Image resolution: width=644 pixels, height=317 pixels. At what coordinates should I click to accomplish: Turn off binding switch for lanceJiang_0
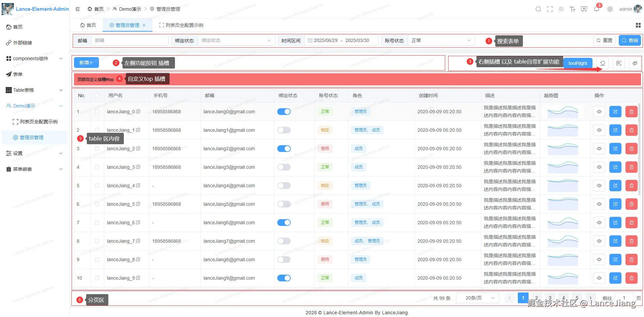(x=284, y=112)
